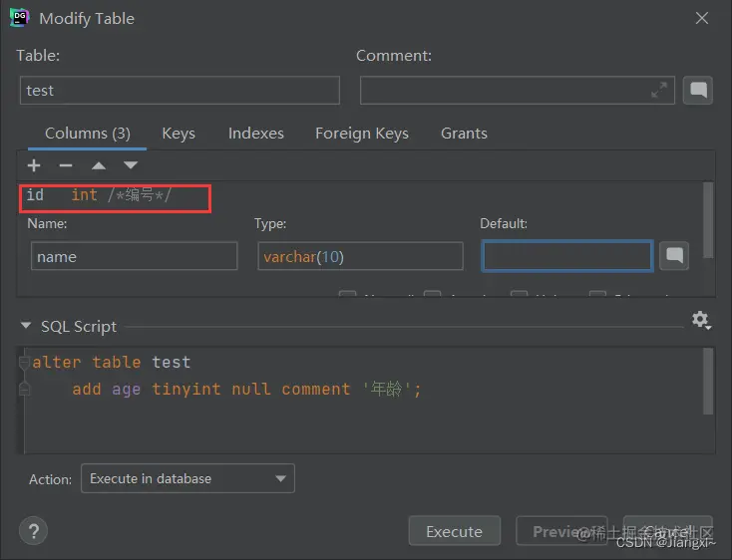
Task: Click the 'alter table test' SQL line
Action: pyautogui.click(x=111, y=362)
